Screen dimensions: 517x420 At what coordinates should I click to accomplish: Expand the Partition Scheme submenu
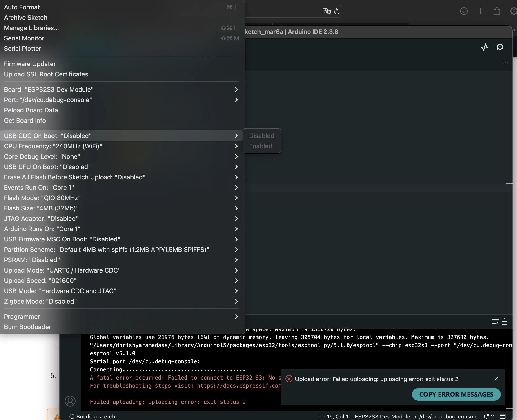[121, 250]
